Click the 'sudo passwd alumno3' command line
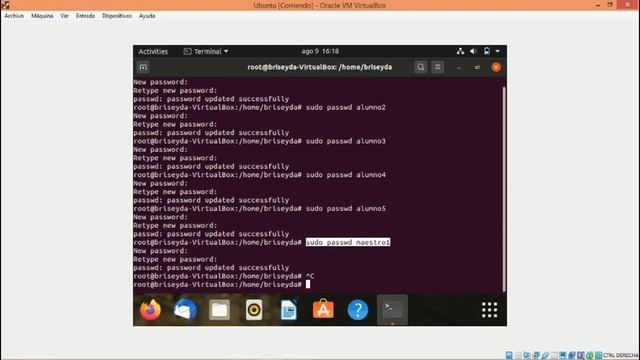Screen dimensions: 640x360 (x=346, y=141)
